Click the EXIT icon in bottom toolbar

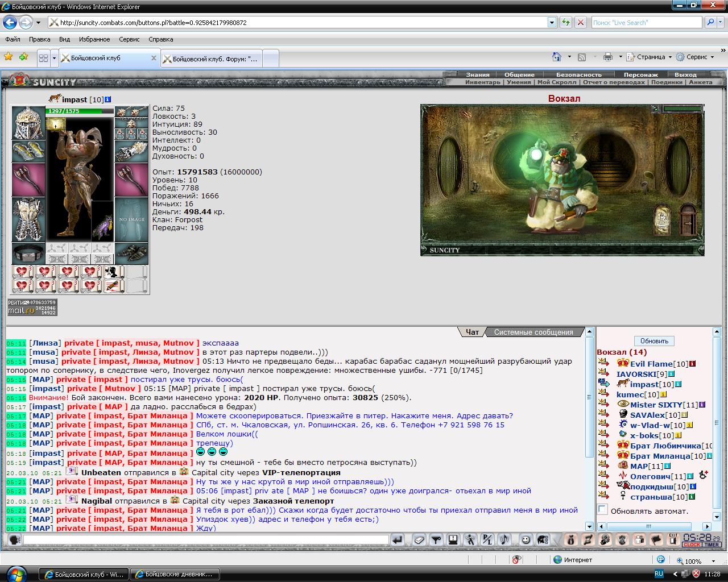[673, 539]
